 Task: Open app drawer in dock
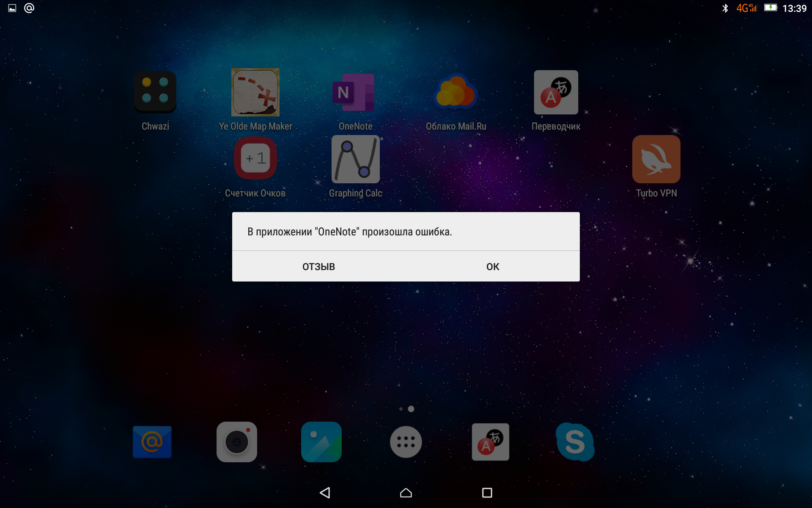pyautogui.click(x=406, y=442)
